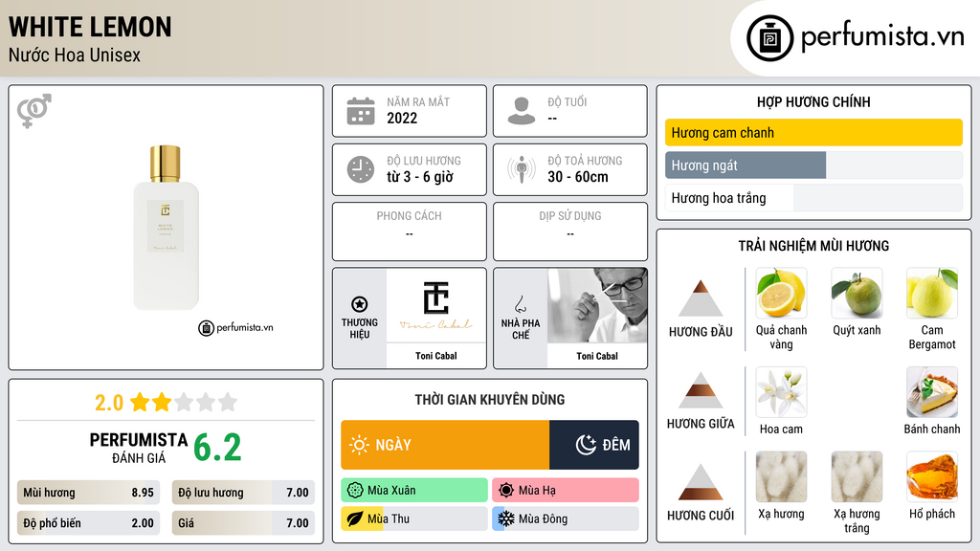
Task: Click the Hợp hương chính heading
Action: point(813,101)
